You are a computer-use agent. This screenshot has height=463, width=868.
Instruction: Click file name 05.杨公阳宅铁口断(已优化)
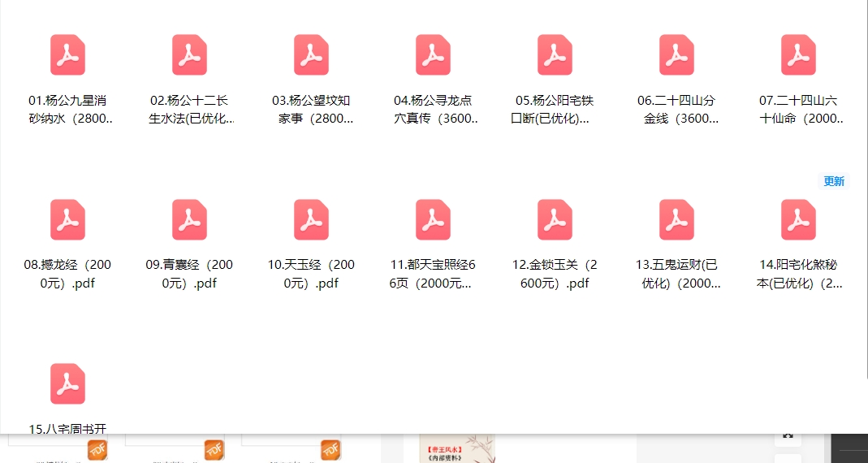pos(554,110)
